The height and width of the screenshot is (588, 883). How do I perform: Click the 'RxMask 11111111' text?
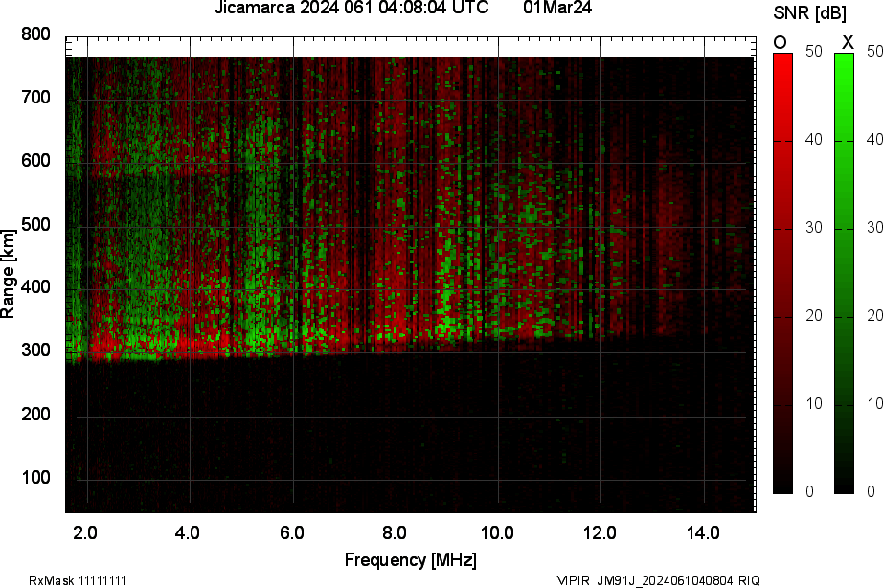coord(77,580)
